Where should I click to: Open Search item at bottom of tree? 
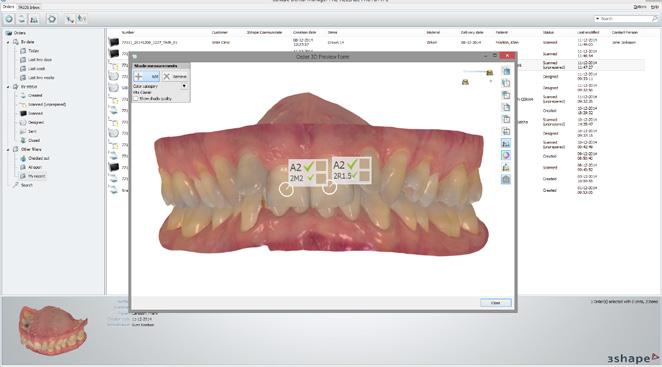pyautogui.click(x=22, y=185)
